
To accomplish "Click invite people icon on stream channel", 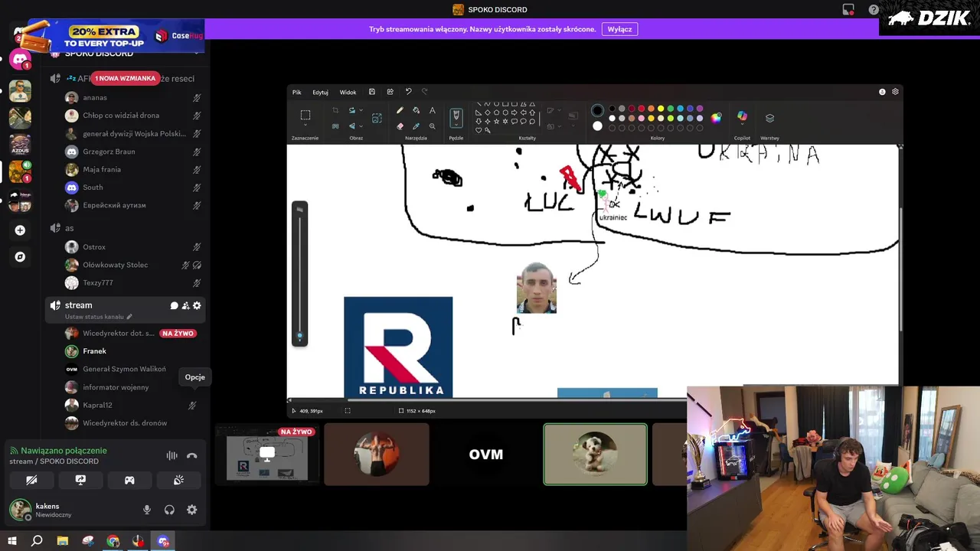I will tap(185, 305).
